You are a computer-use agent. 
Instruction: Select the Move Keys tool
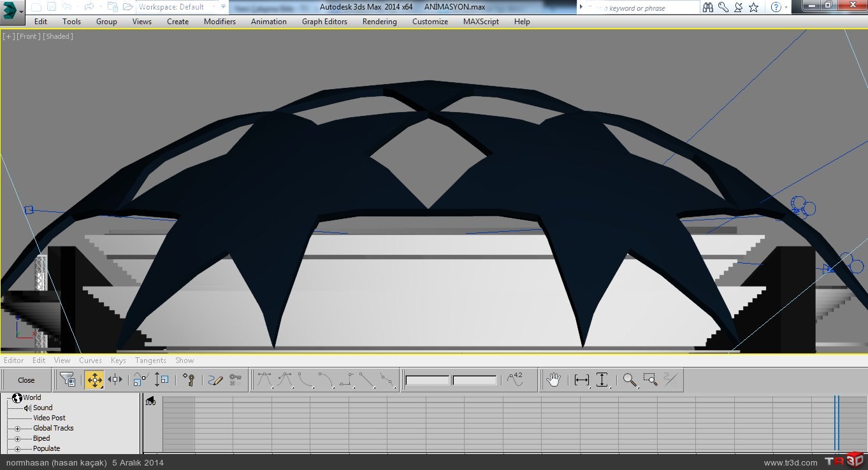[x=94, y=380]
